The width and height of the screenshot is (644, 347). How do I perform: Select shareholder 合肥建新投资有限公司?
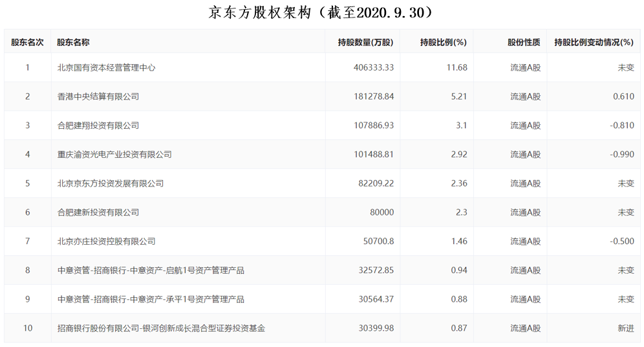[98, 212]
